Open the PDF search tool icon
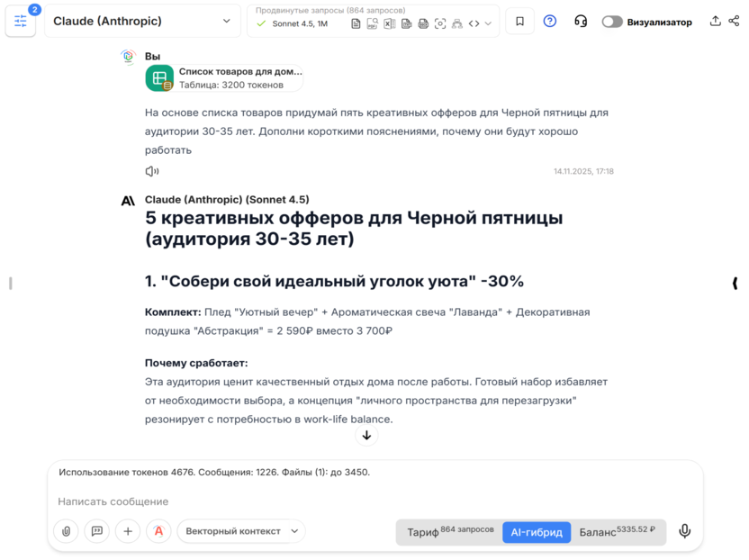 372,23
